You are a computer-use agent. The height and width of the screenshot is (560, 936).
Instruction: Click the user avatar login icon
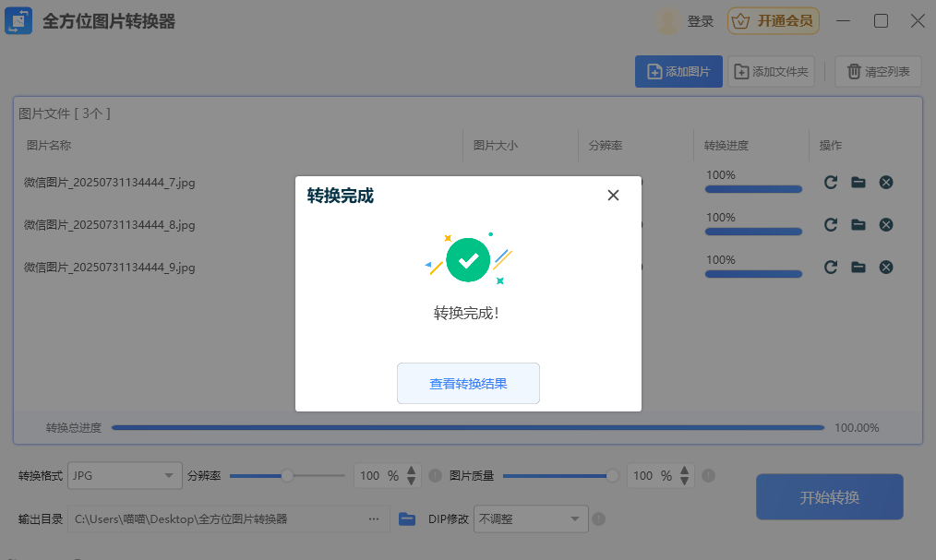tap(668, 21)
